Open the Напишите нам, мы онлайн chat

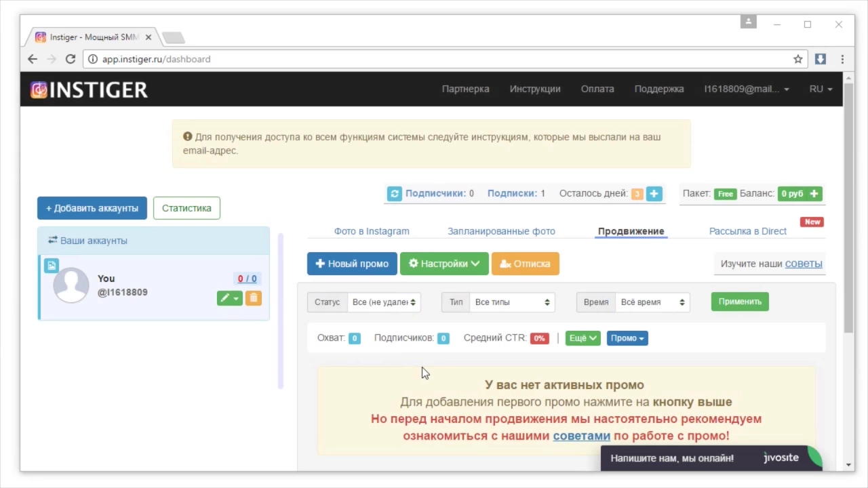(x=672, y=458)
